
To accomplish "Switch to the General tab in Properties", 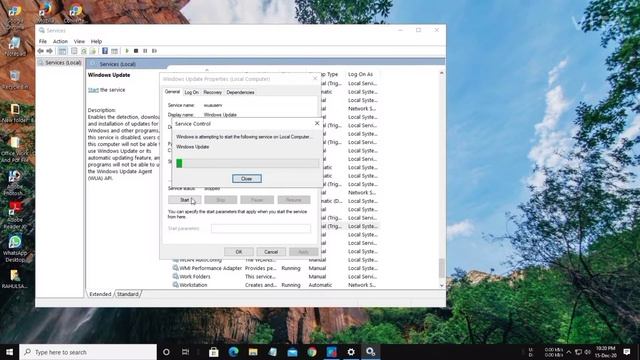I will pyautogui.click(x=172, y=92).
